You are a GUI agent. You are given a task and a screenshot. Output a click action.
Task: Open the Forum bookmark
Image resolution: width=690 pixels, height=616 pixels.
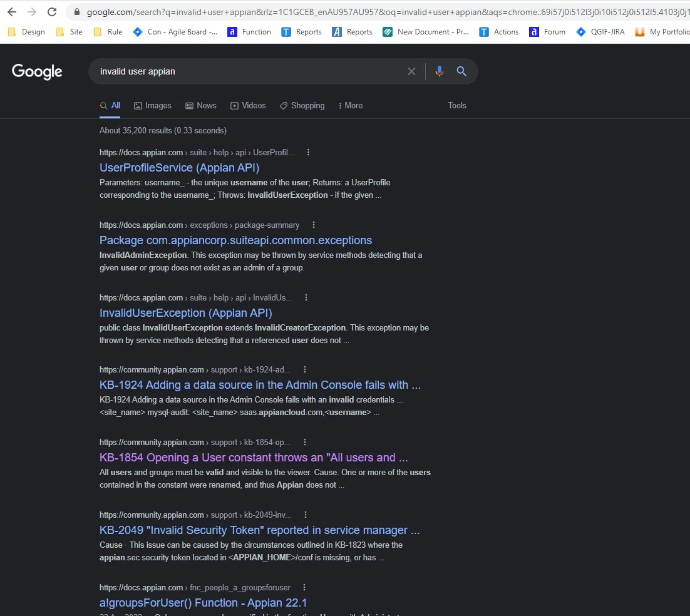[547, 32]
